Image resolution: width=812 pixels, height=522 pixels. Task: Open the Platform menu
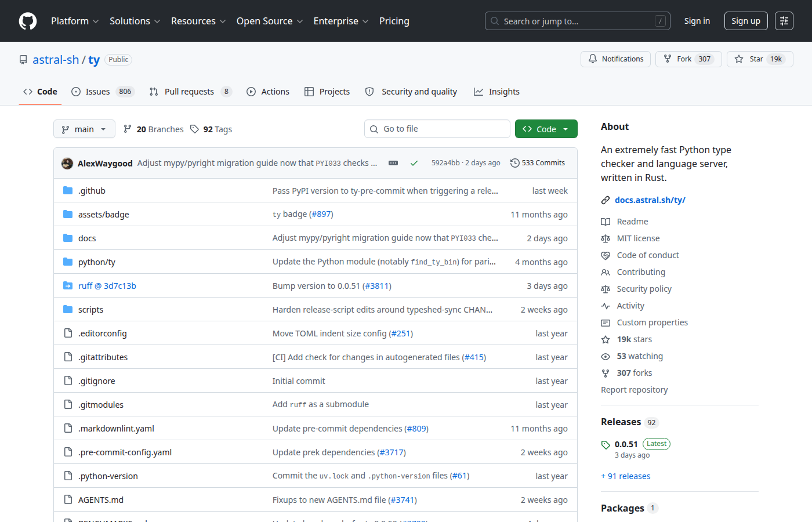click(75, 21)
